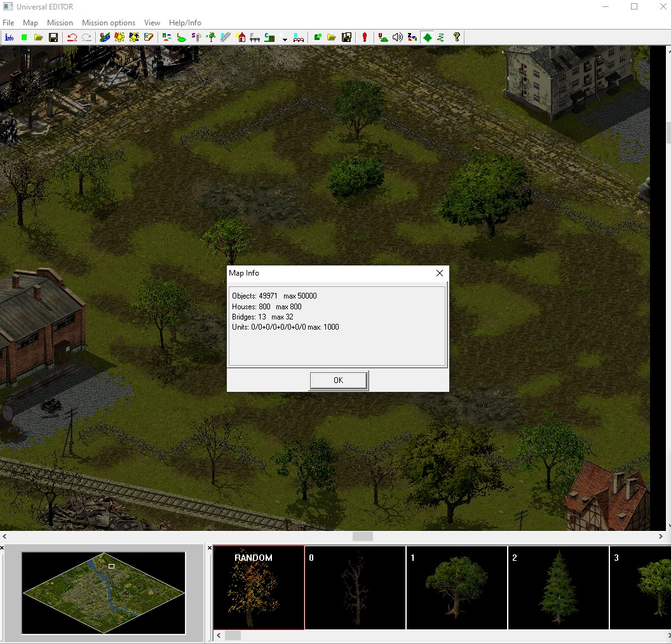This screenshot has height=644, width=671.
Task: Close the tree palette panel with its x
Action: pos(209,548)
